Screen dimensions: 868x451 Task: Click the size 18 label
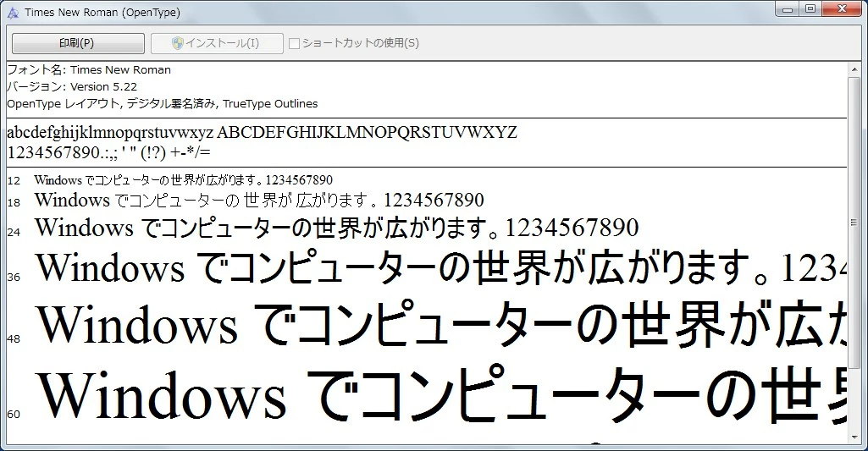coord(14,203)
